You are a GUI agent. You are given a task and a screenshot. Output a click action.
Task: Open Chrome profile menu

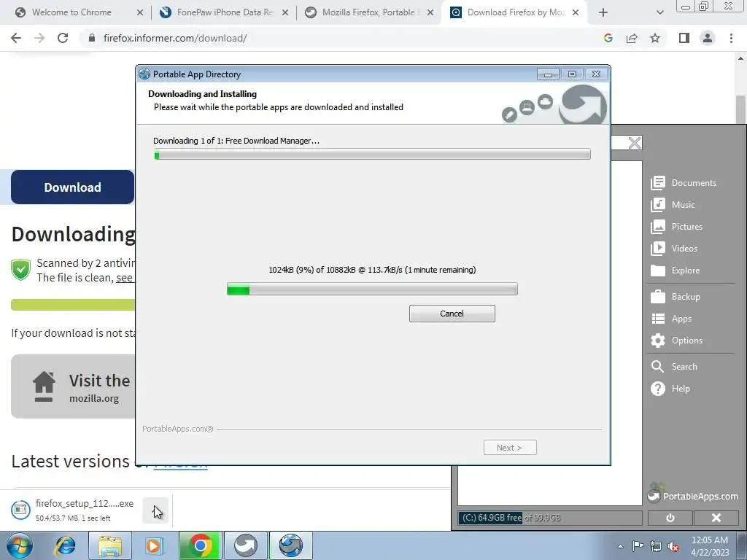708,38
